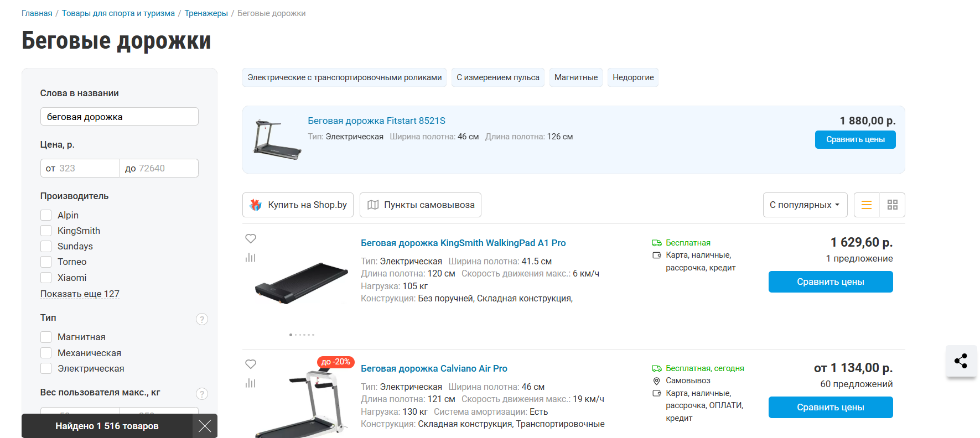Click Сравнить цены for Fitstart 8521S
The image size is (980, 438).
pos(855,139)
